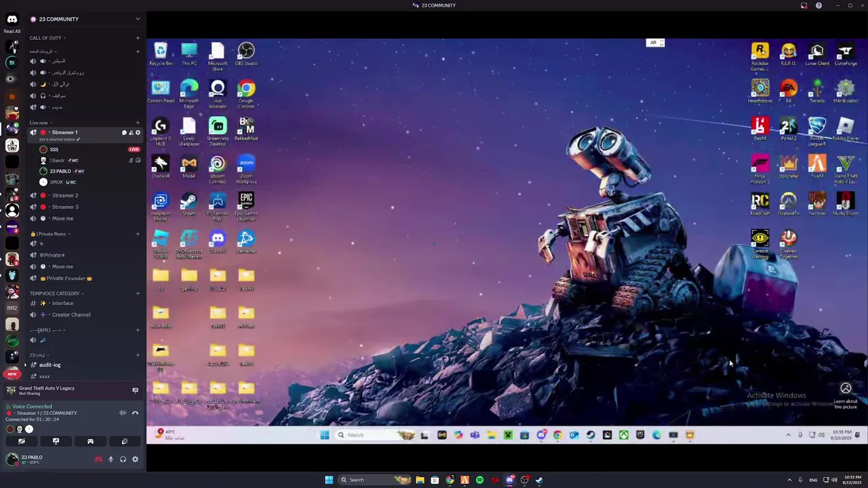Add a channel to Private Roms category
868x488 pixels.
click(138, 234)
